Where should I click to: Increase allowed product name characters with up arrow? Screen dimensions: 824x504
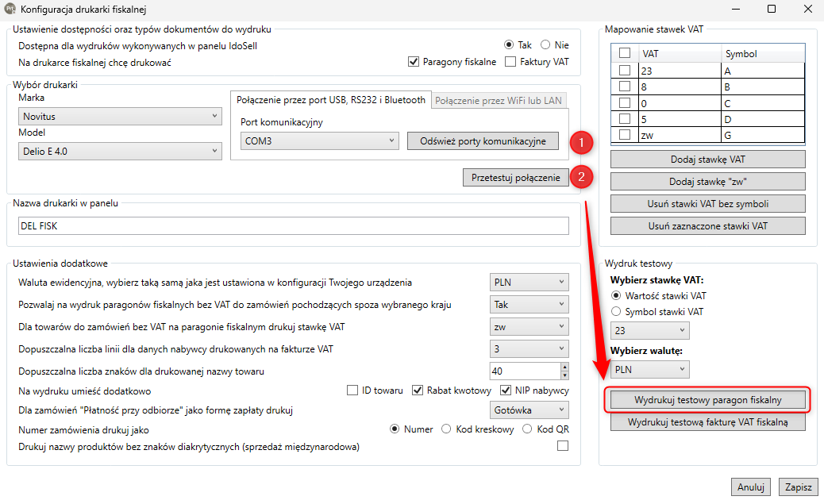coord(564,367)
